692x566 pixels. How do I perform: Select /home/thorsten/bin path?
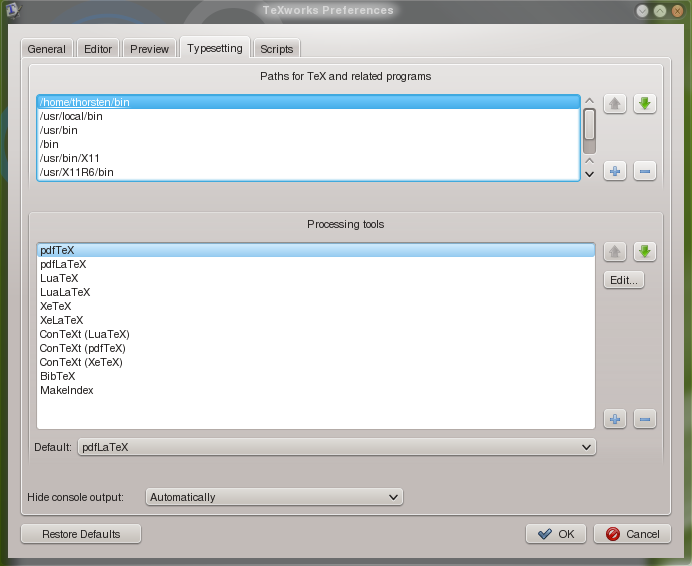click(x=308, y=102)
